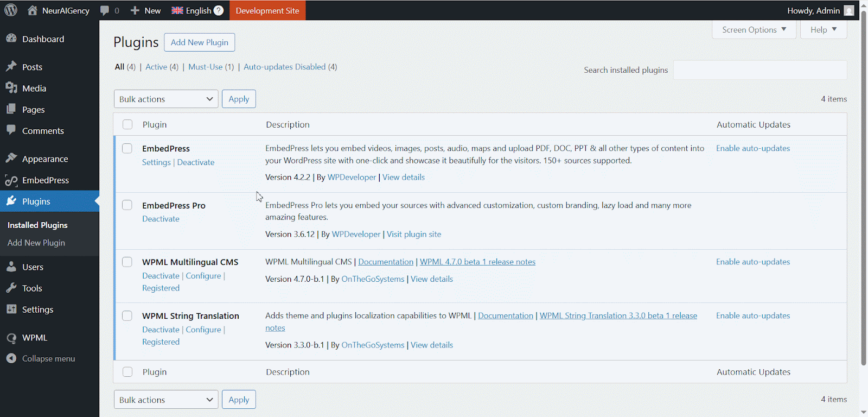The width and height of the screenshot is (868, 417).
Task: Open WPML String Translation Documentation link
Action: [x=506, y=315]
